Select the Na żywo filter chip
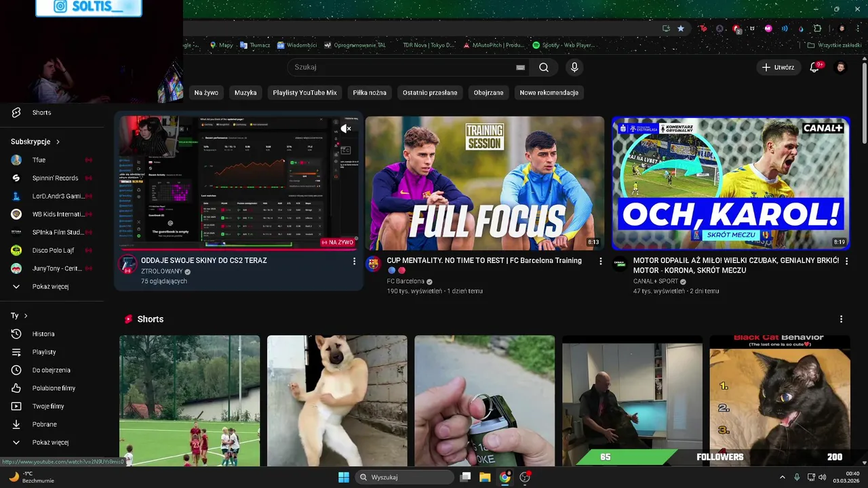This screenshot has height=488, width=868. coord(206,92)
